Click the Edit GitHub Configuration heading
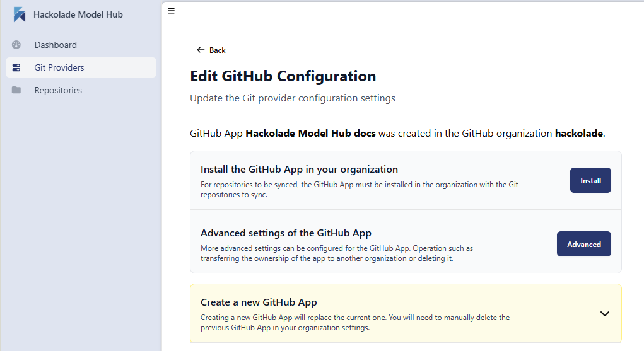The height and width of the screenshot is (351, 644). click(x=283, y=76)
